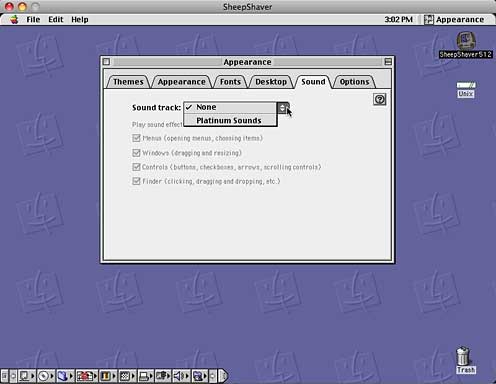Click the Appearance application menu icon
496x384 pixels.
[x=429, y=20]
